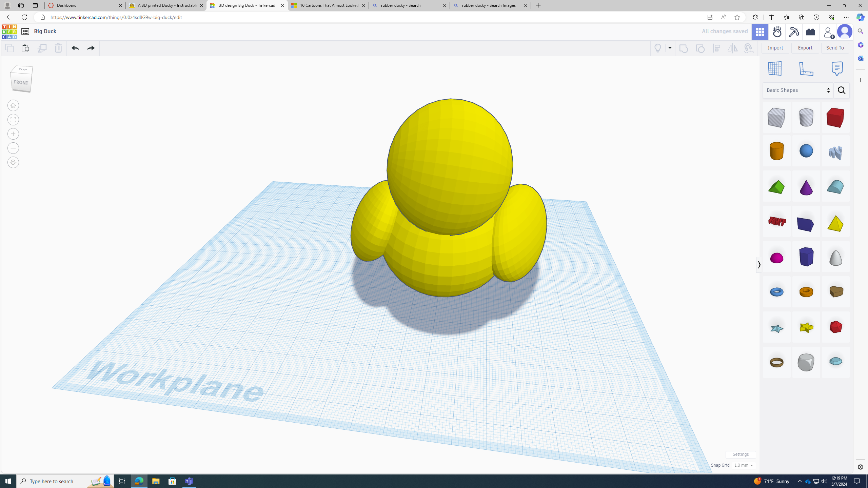Duplicate and repeat the selection
The height and width of the screenshot is (488, 868).
tap(42, 48)
